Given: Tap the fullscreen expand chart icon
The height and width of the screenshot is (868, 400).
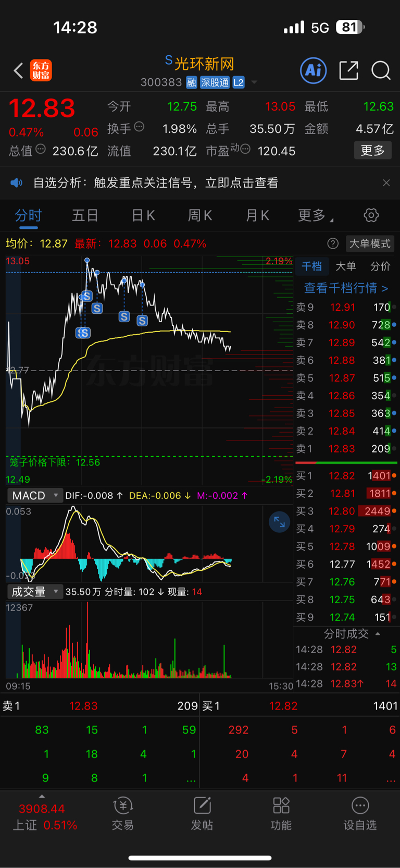Looking at the screenshot, I should coord(279,522).
